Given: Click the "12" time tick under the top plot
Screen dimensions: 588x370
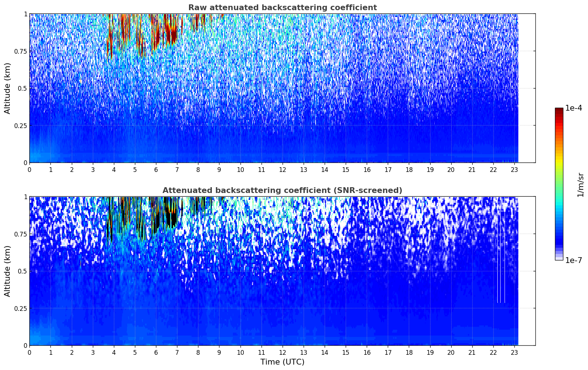Looking at the screenshot, I should (x=283, y=169).
